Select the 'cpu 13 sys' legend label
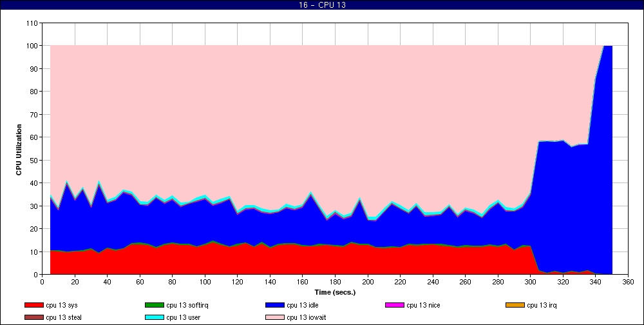 coord(62,305)
